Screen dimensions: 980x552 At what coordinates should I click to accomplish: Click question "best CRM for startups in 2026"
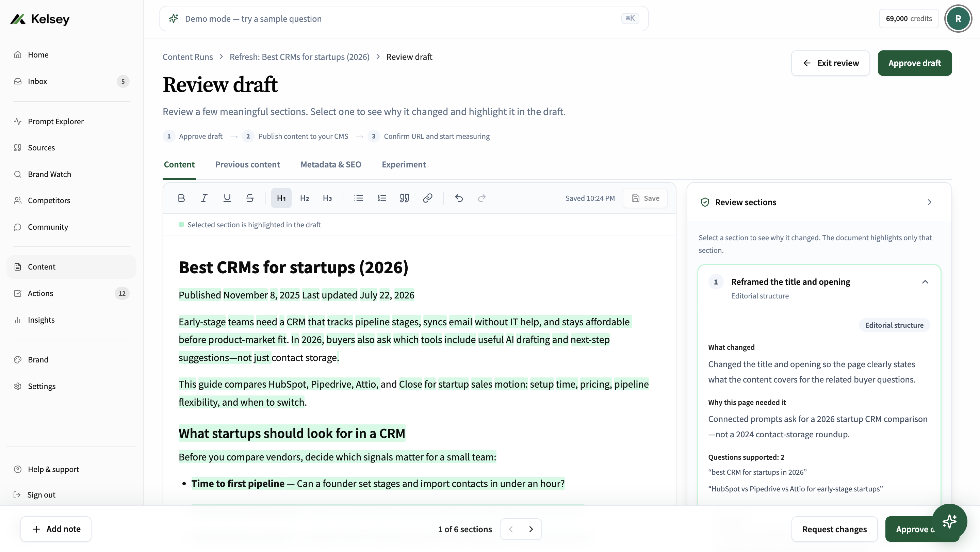tap(757, 472)
